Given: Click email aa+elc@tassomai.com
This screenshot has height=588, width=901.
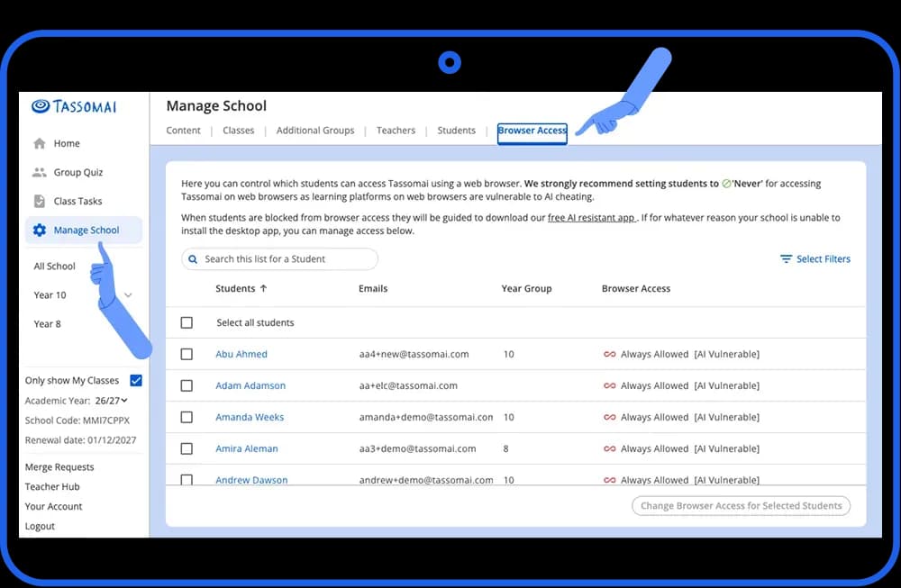Looking at the screenshot, I should pos(408,386).
